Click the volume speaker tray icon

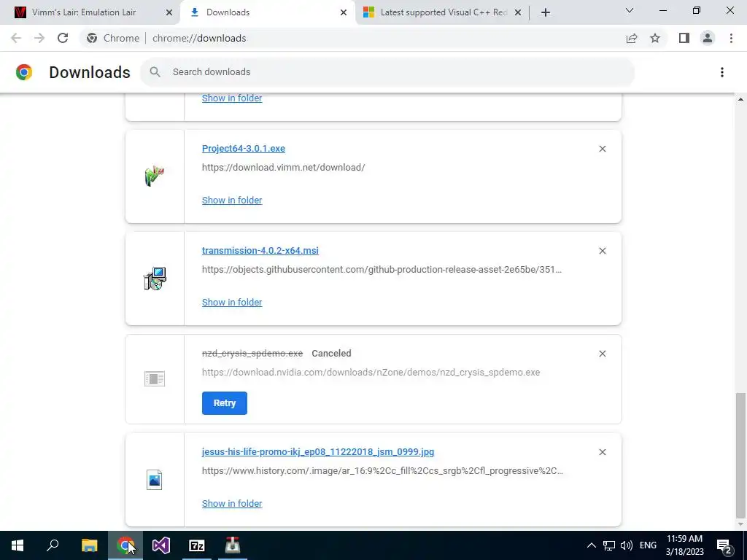pyautogui.click(x=627, y=545)
